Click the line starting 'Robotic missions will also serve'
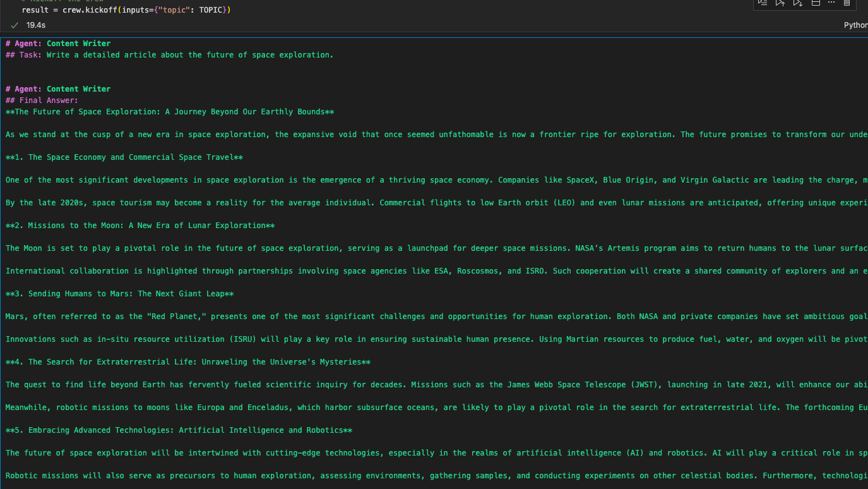 coord(437,476)
